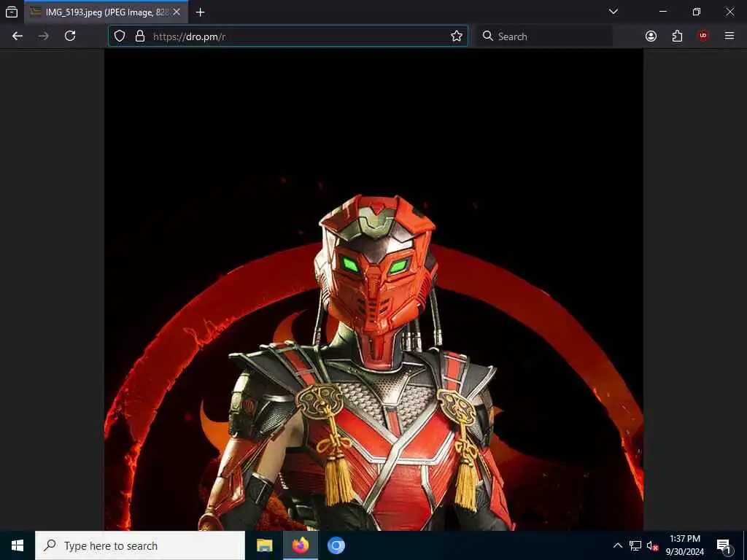Go forward one page
Image resolution: width=747 pixels, height=560 pixels.
(x=43, y=36)
